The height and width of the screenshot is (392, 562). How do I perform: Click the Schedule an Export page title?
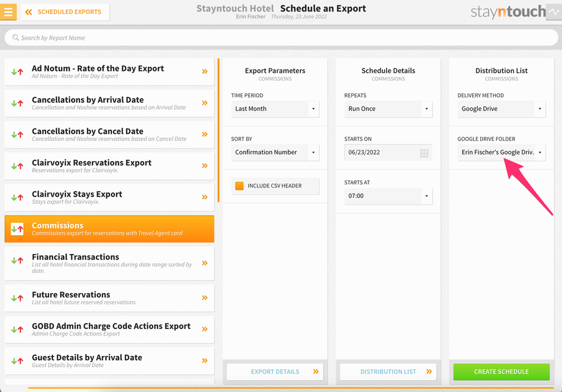pos(323,8)
